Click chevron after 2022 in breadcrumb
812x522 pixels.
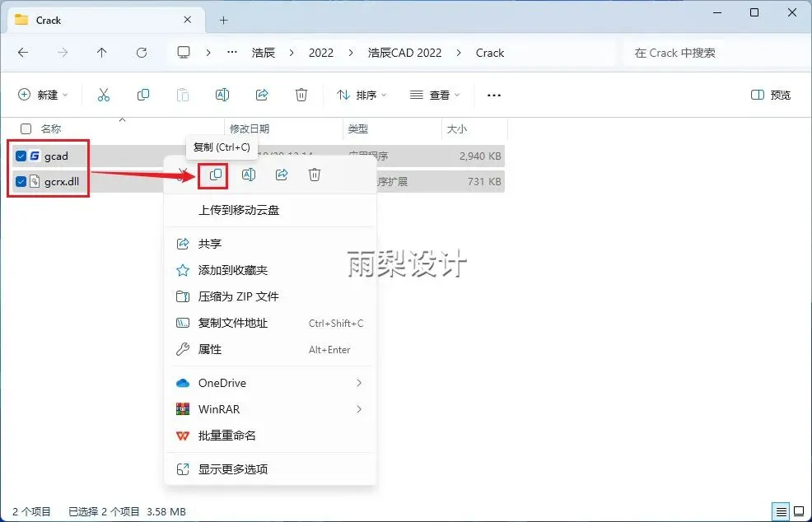pyautogui.click(x=351, y=53)
